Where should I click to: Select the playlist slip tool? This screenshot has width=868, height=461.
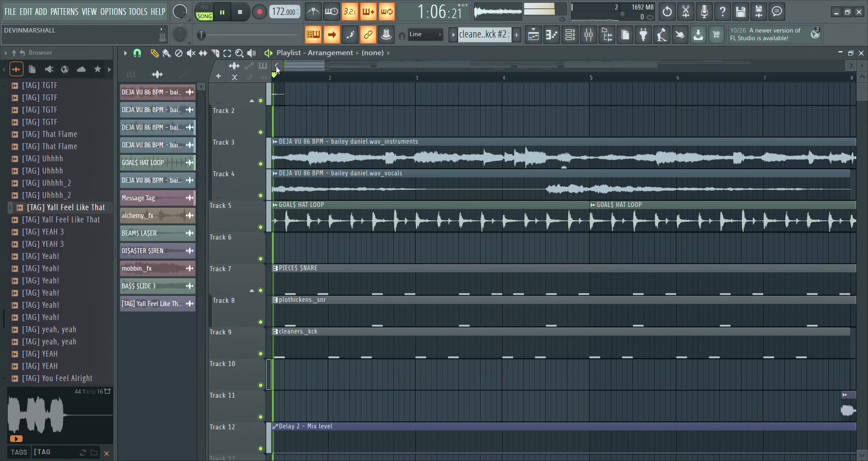point(203,53)
